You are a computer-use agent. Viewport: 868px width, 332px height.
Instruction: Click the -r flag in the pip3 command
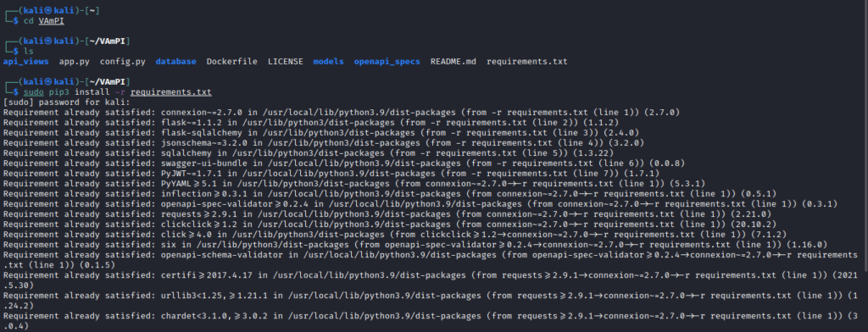point(120,91)
